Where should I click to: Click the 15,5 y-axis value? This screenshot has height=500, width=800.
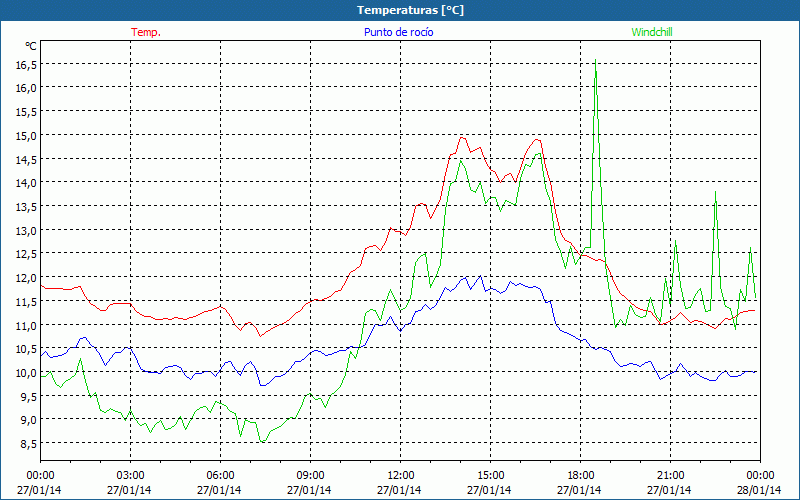pyautogui.click(x=27, y=112)
